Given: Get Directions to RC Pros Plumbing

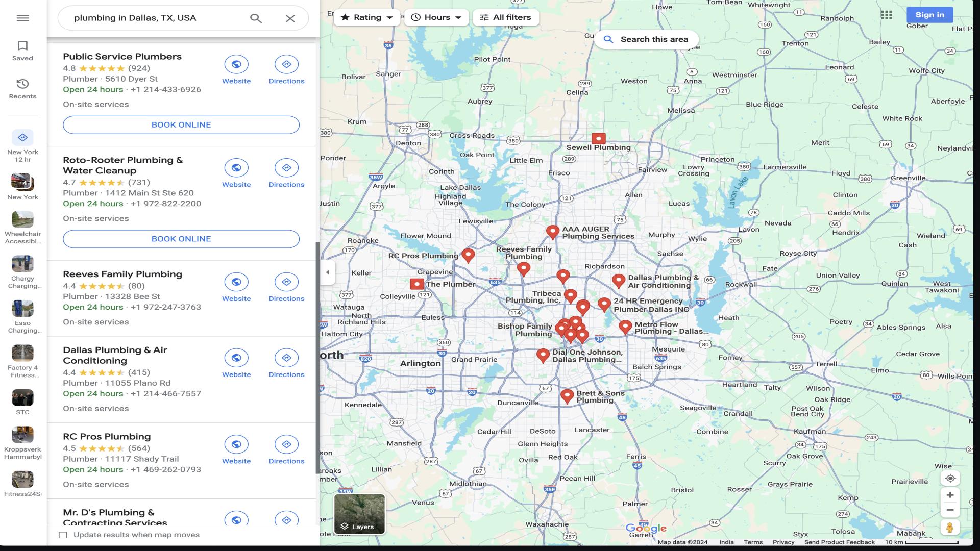Looking at the screenshot, I should (286, 450).
